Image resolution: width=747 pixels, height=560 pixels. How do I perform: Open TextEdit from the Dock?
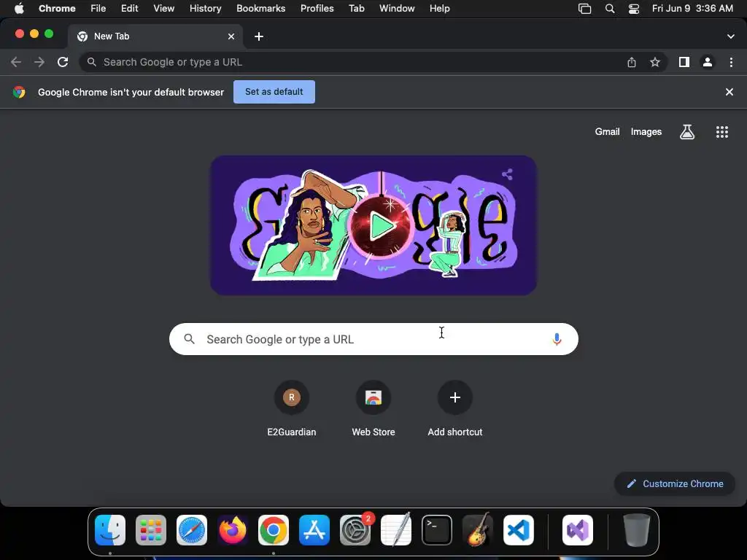(x=396, y=530)
